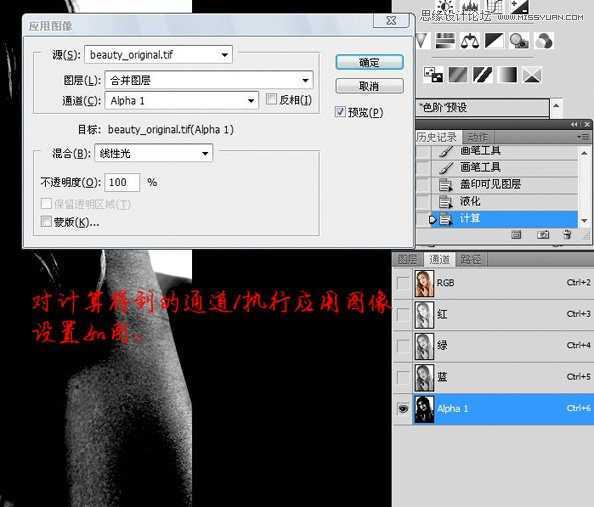
Task: Add a Selective Color adjustment
Action: 531,75
